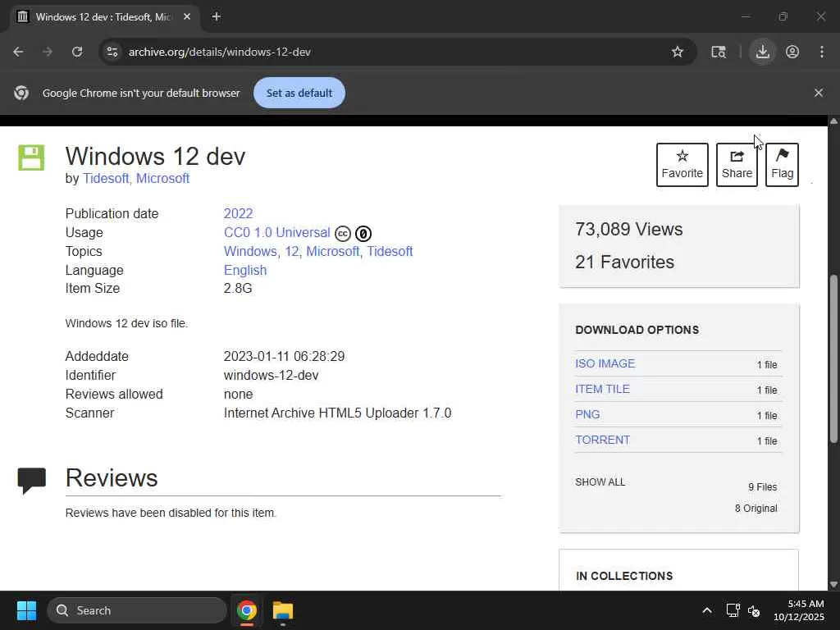Open the Microsoft topic link
The width and height of the screenshot is (840, 630).
(x=333, y=251)
